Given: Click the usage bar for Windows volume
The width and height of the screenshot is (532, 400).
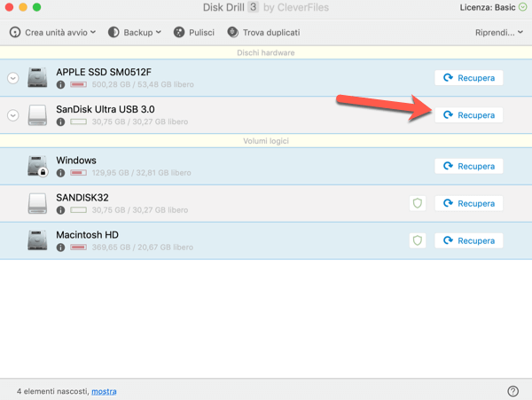Looking at the screenshot, I should (x=78, y=173).
